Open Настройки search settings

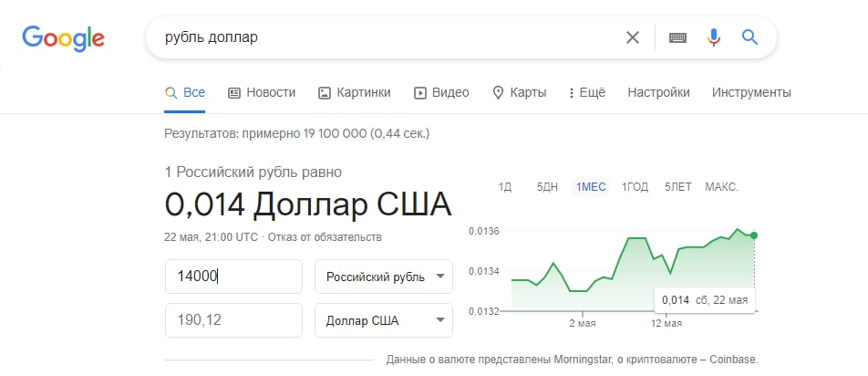pyautogui.click(x=658, y=92)
